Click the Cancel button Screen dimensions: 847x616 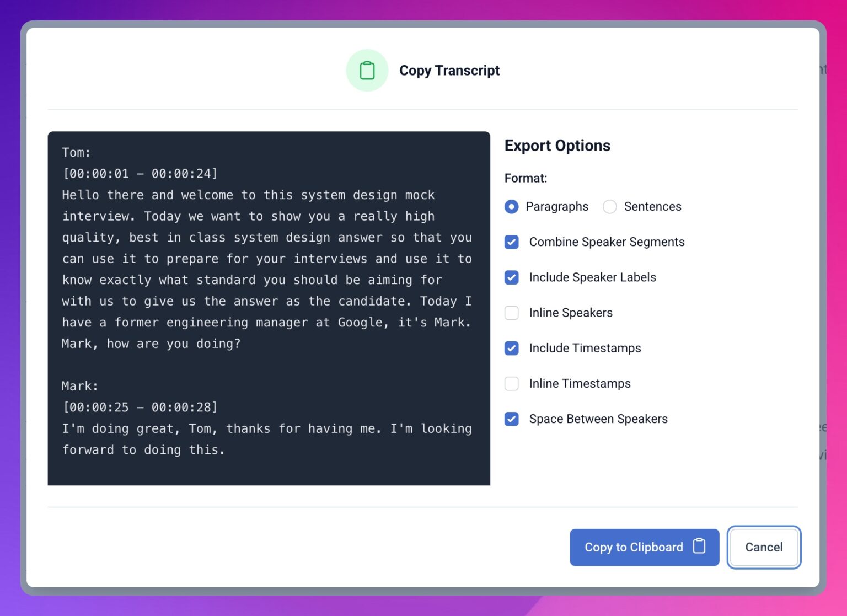coord(764,547)
